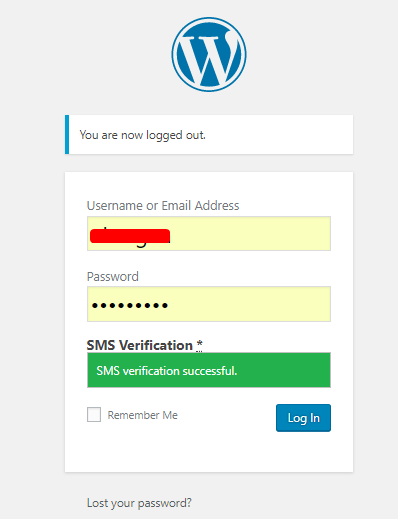Viewport: 398px width, 519px height.
Task: Click the masked password dots
Action: (x=130, y=305)
